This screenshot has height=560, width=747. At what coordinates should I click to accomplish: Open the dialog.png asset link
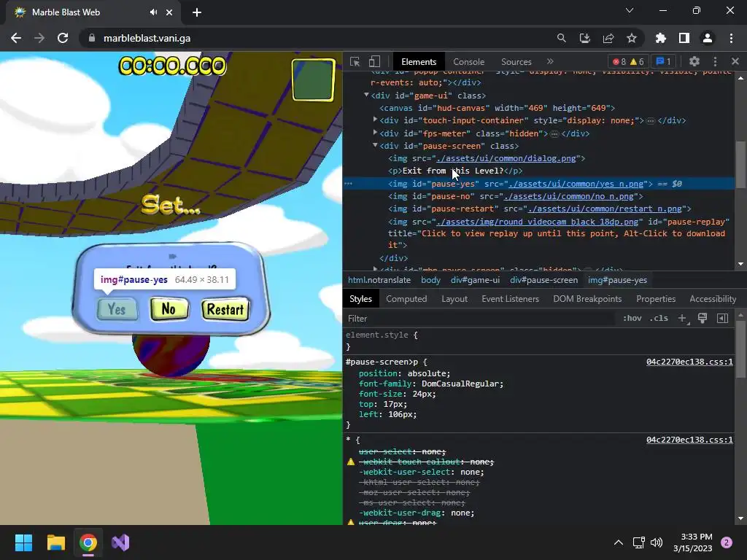pos(506,158)
